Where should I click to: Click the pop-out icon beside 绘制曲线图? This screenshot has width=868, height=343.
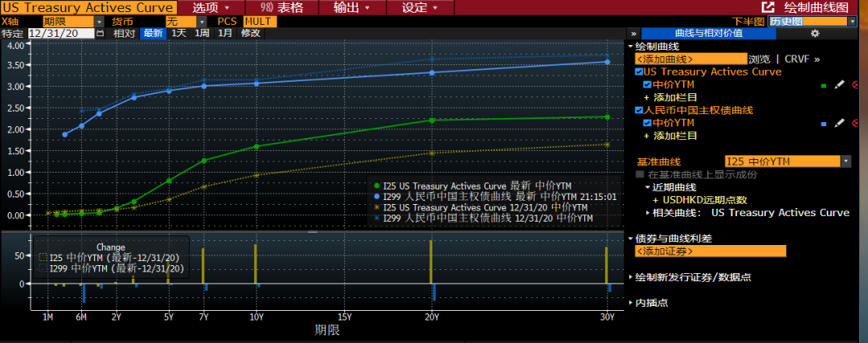[768, 7]
